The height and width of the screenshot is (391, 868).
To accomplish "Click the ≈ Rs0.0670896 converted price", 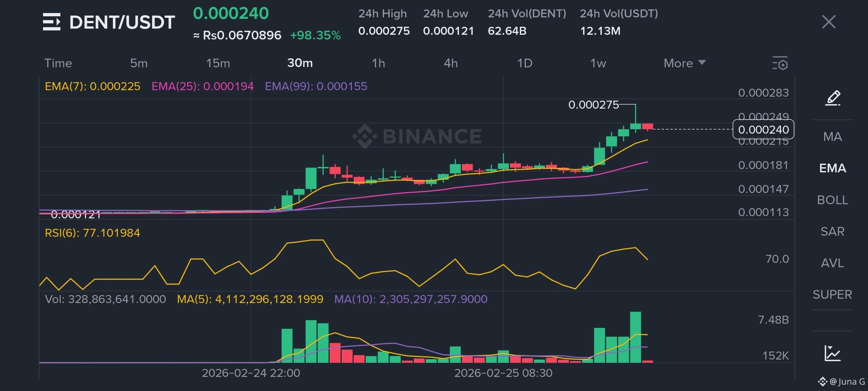I will pos(237,35).
